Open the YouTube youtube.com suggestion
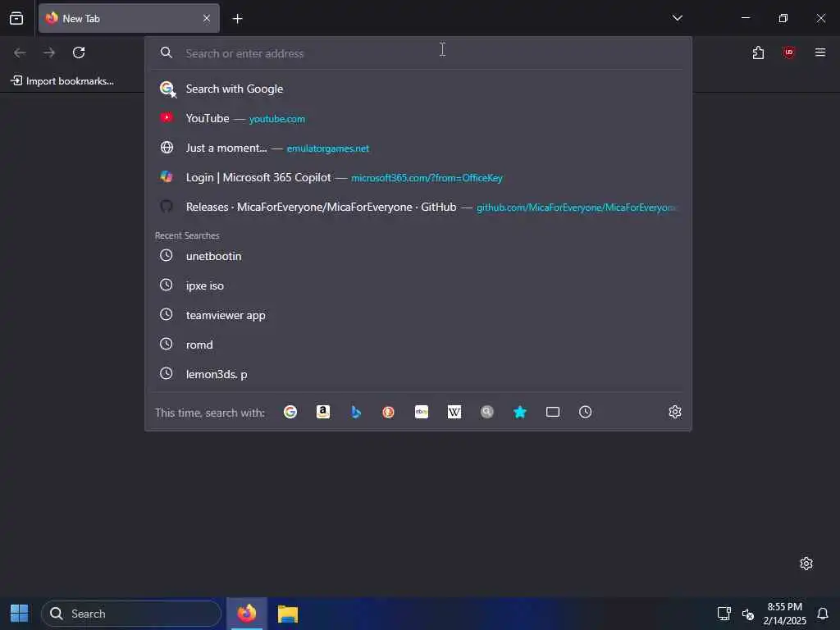This screenshot has height=630, width=840. click(x=418, y=118)
